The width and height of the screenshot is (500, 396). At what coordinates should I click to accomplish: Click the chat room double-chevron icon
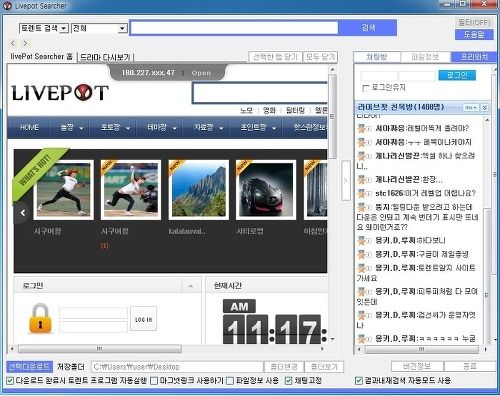click(x=485, y=107)
